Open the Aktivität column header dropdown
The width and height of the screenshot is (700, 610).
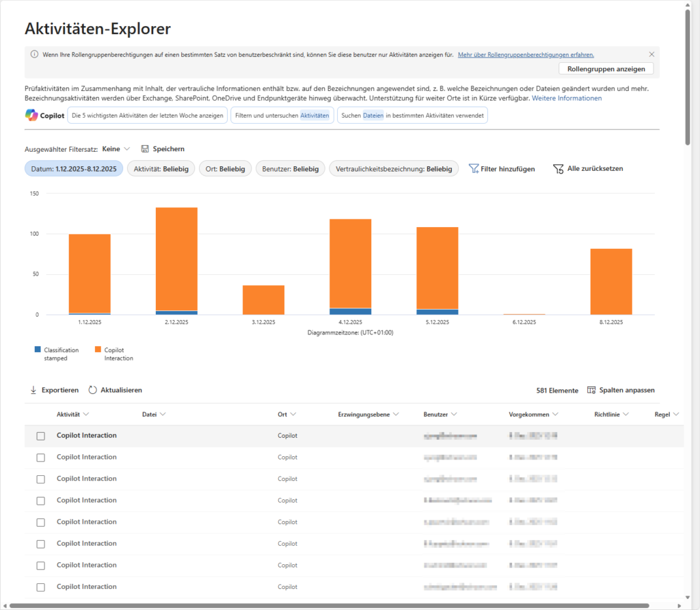click(86, 414)
